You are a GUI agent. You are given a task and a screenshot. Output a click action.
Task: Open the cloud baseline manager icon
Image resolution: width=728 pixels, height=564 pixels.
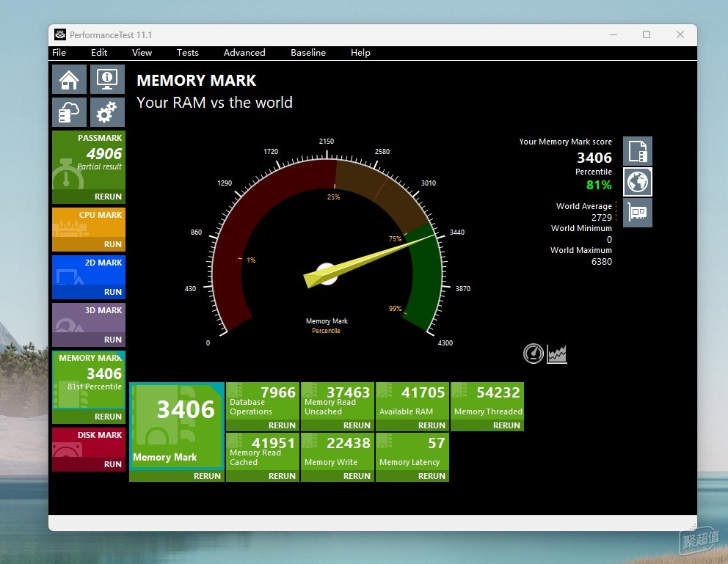[x=69, y=111]
